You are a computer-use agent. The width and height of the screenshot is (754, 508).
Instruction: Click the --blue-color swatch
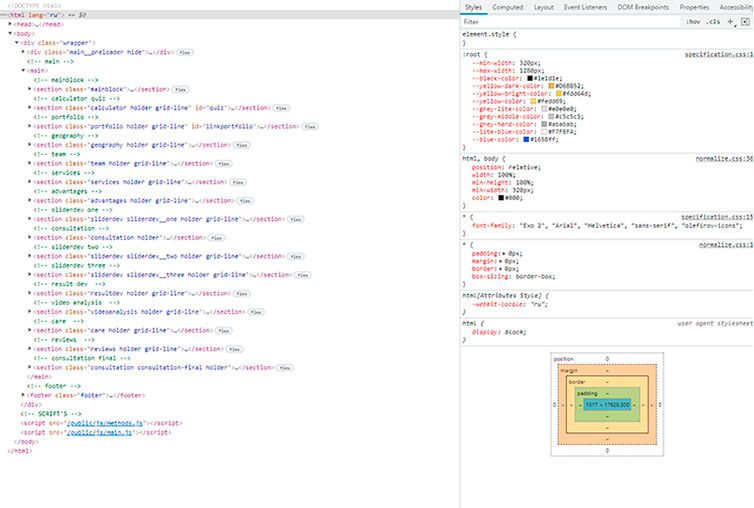pyautogui.click(x=526, y=140)
